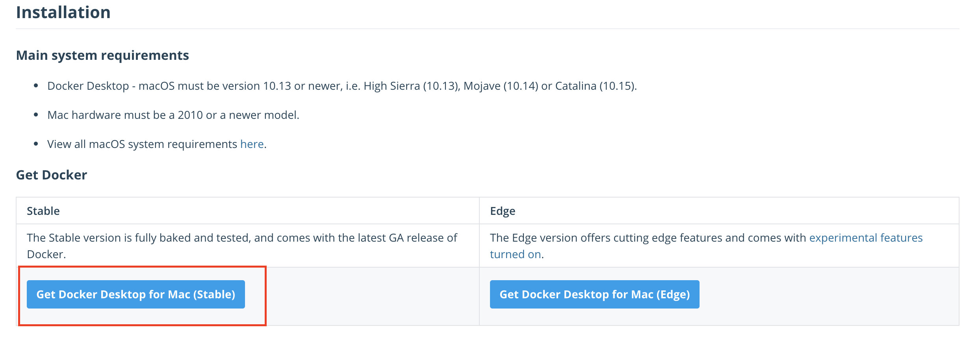Click the Edge column header

(x=503, y=211)
